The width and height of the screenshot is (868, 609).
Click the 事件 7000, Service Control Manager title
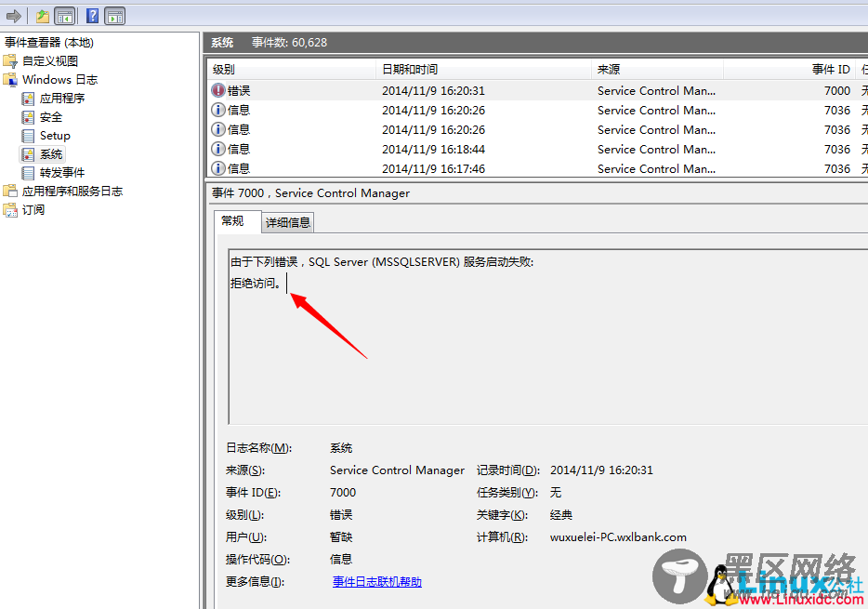click(311, 193)
